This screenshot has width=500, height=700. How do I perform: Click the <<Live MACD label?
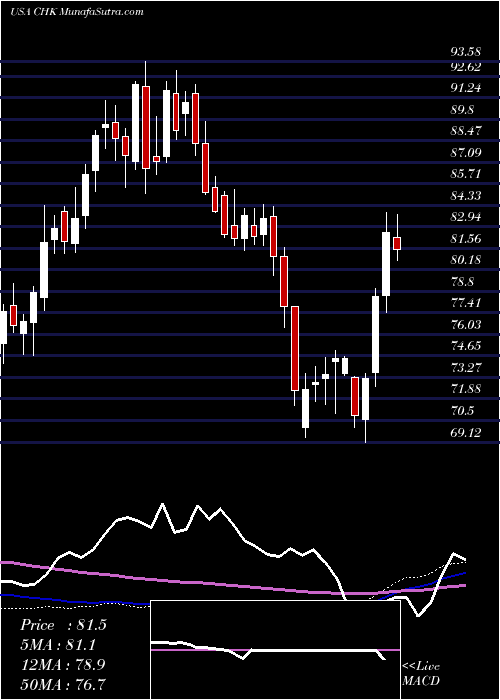pyautogui.click(x=421, y=674)
